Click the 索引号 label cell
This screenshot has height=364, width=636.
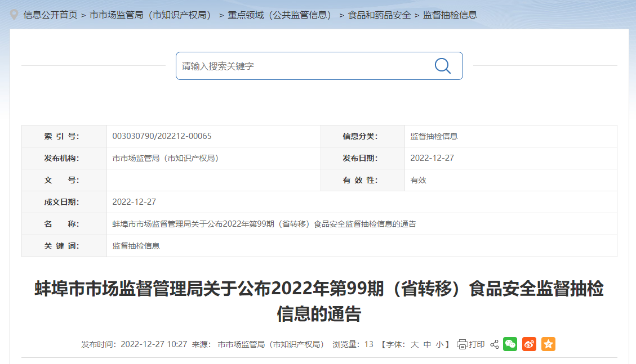tap(64, 136)
